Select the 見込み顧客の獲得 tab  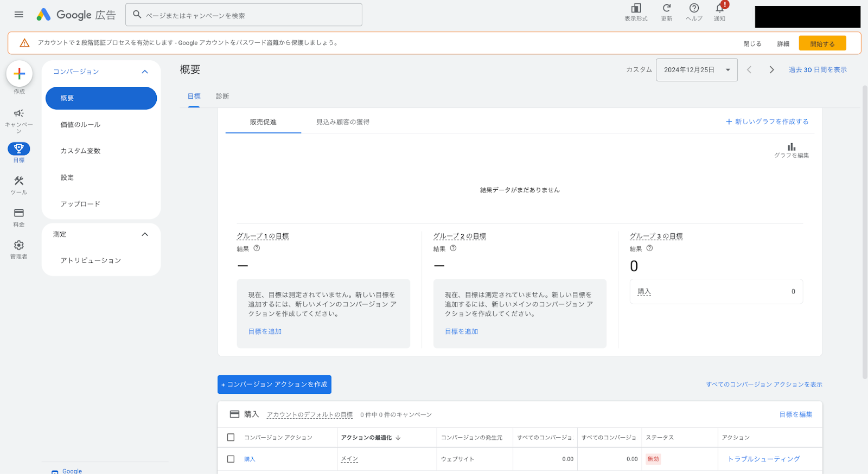[343, 122]
